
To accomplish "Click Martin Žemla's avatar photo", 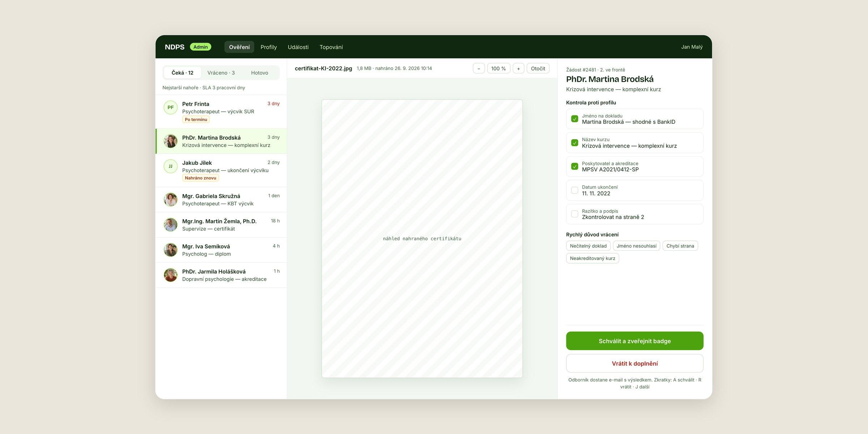I will 170,225.
